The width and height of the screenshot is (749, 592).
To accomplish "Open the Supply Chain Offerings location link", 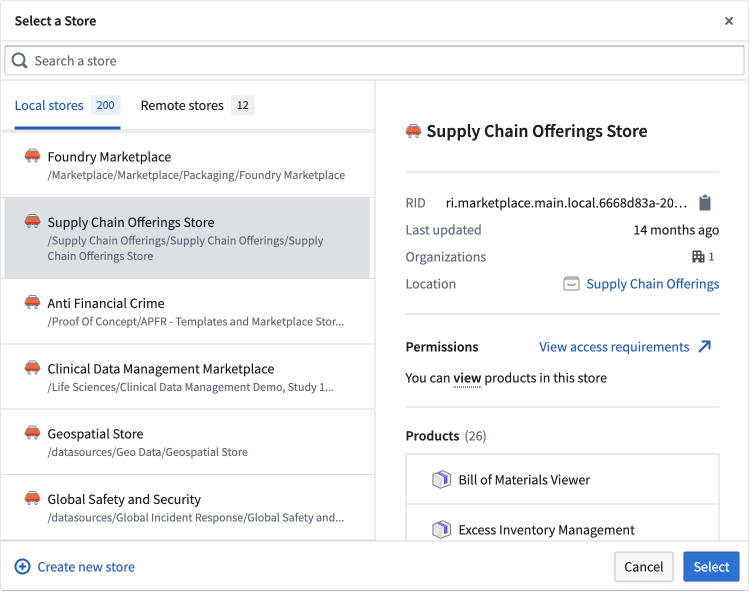I will click(x=653, y=284).
